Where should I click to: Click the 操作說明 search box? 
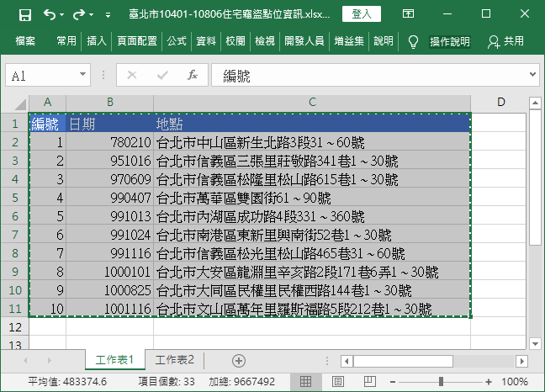point(450,42)
